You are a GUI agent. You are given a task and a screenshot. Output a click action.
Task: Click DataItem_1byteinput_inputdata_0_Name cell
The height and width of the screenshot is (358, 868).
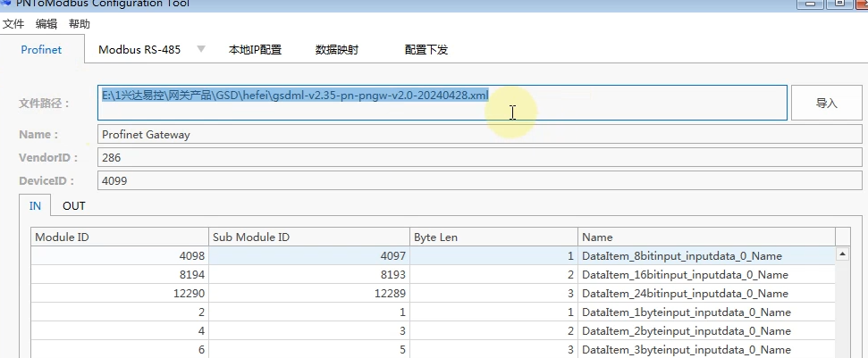706,312
